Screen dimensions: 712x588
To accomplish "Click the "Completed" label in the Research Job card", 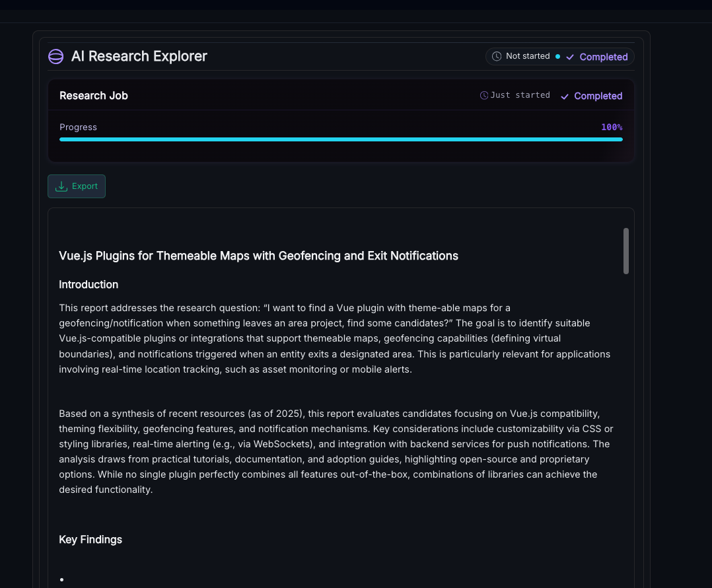I will coord(598,96).
